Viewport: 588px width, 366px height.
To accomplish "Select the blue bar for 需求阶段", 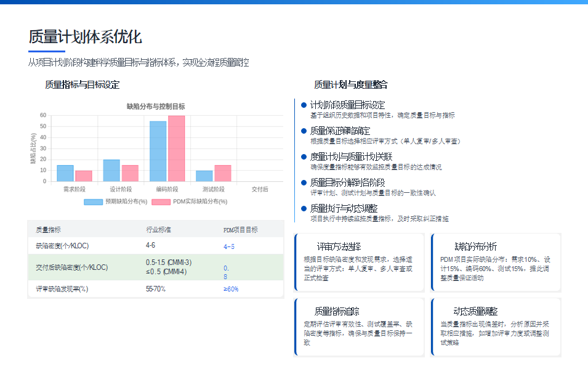I will (65, 173).
